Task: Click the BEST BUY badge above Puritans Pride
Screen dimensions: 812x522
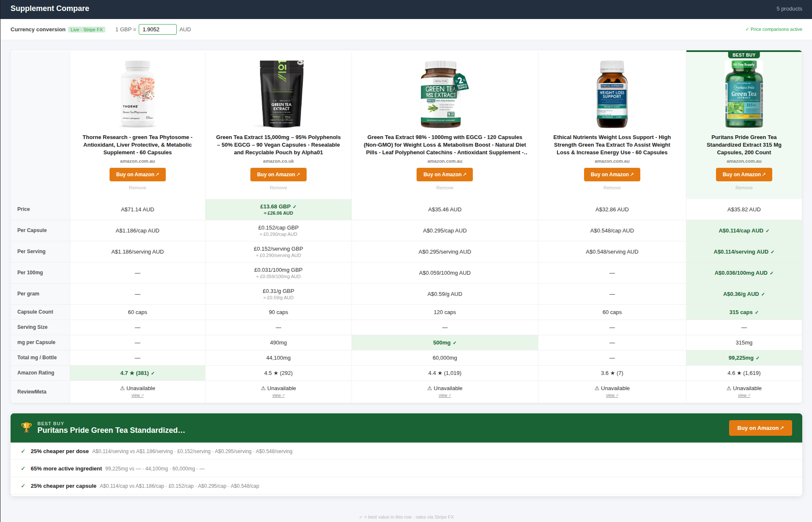Action: pyautogui.click(x=744, y=55)
